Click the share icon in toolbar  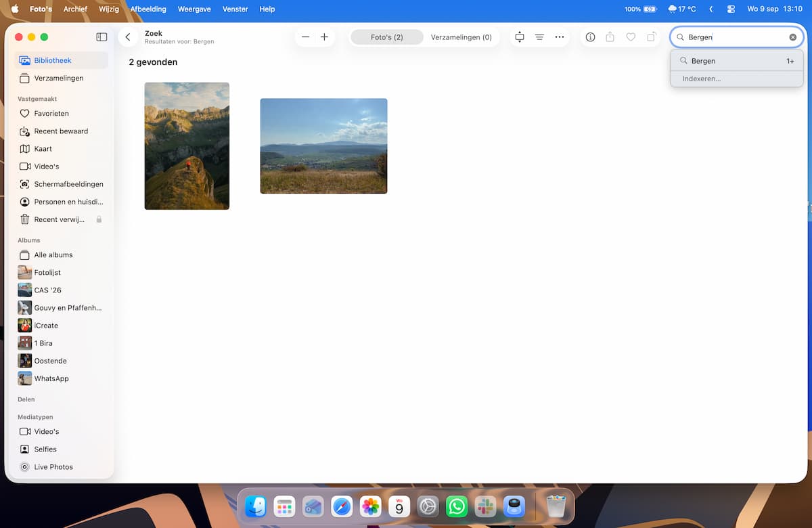pos(610,37)
